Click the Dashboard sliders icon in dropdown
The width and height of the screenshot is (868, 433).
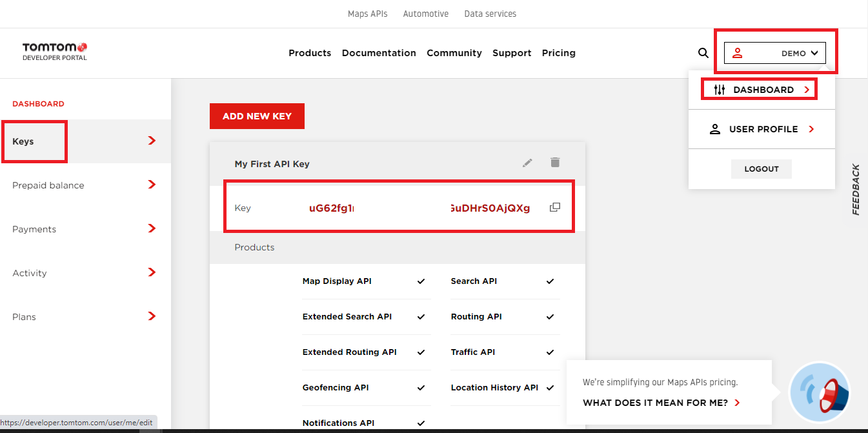pos(720,90)
